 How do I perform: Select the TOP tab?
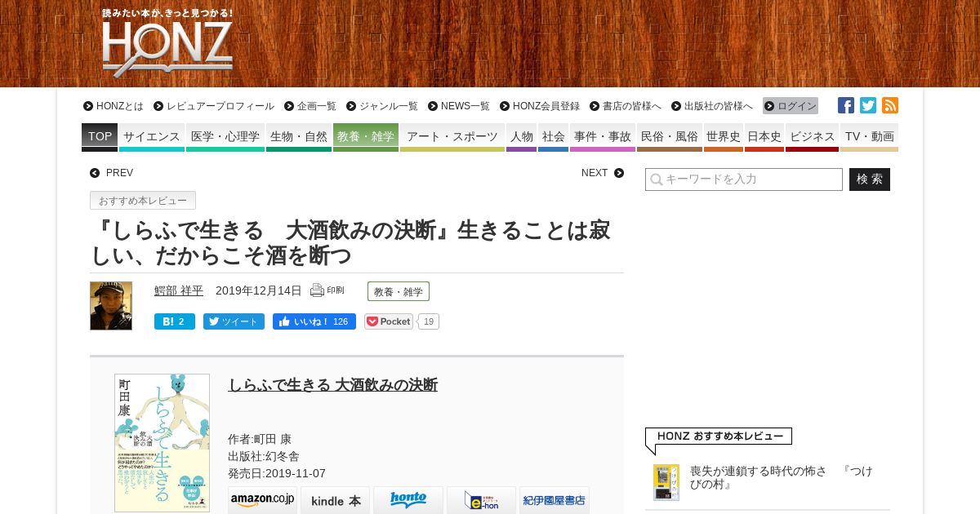100,137
